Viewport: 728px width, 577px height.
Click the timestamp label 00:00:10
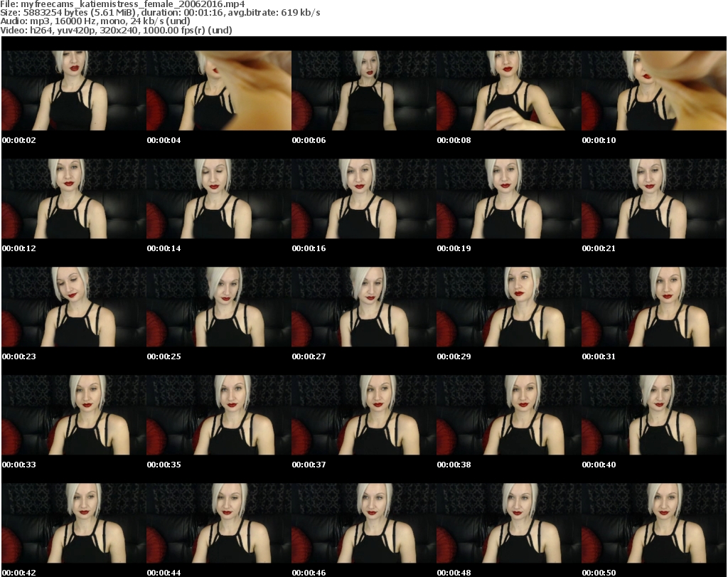[x=599, y=140]
